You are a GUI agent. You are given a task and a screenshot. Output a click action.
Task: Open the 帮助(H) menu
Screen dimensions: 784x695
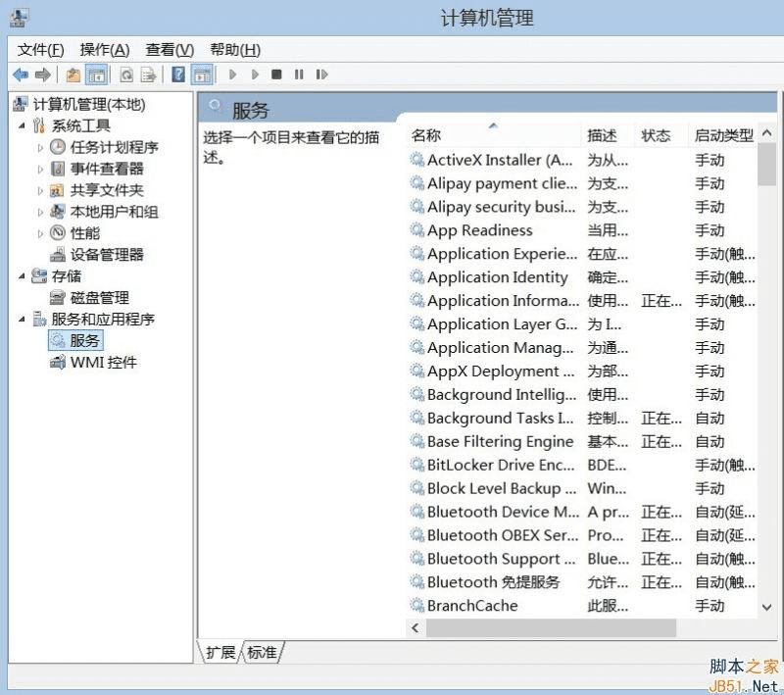tap(235, 49)
